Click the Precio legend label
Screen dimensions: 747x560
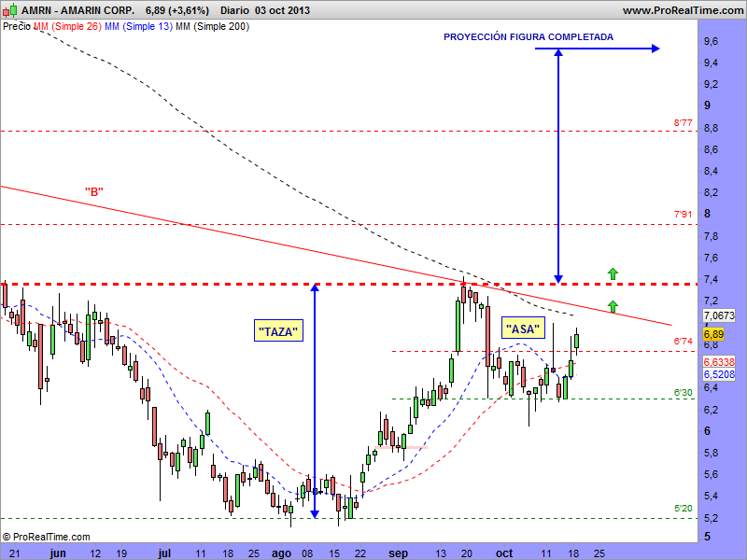(17, 27)
